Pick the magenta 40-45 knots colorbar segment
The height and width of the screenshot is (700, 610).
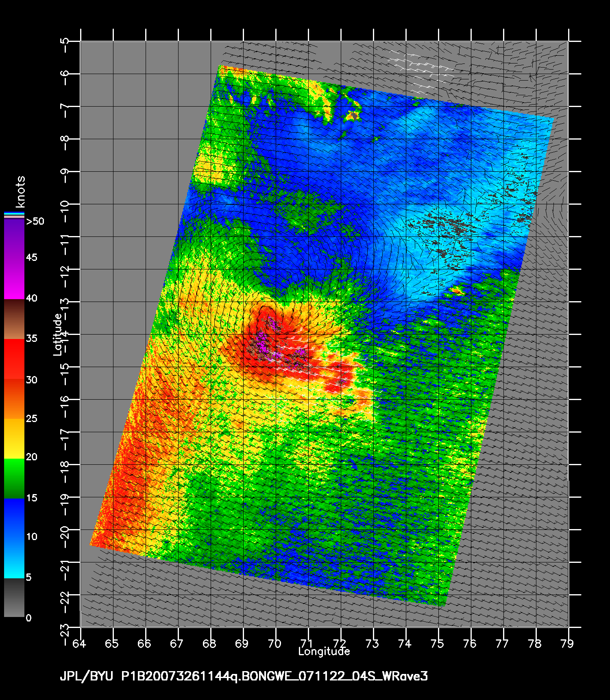(x=14, y=279)
